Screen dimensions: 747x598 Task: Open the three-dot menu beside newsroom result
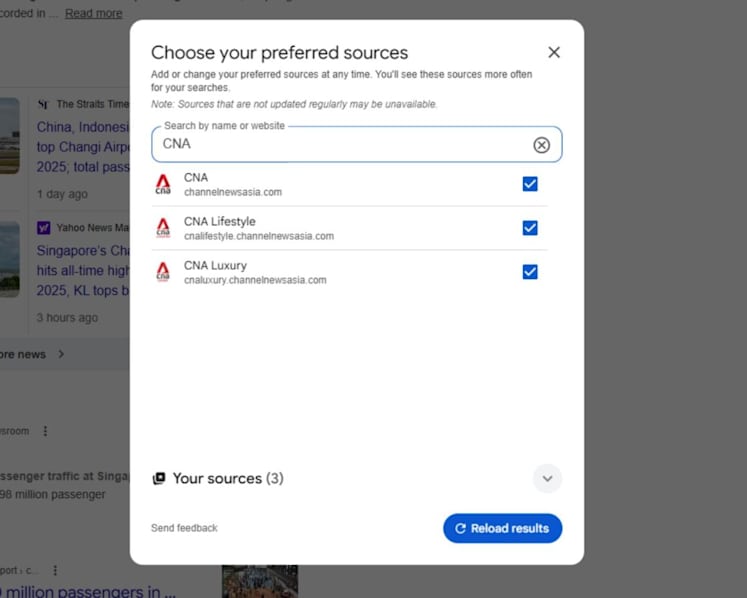tap(45, 431)
